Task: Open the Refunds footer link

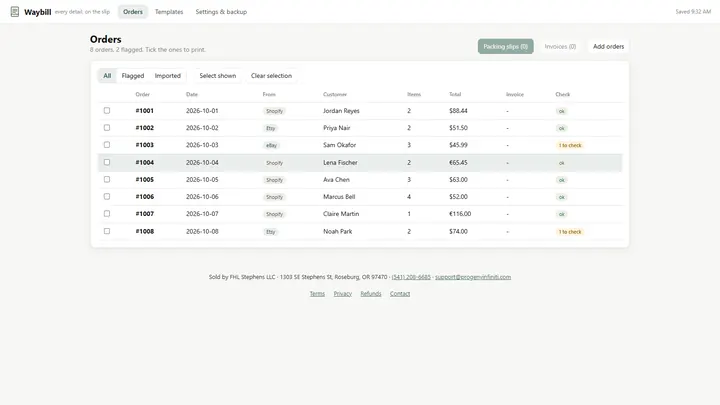Action: (371, 293)
